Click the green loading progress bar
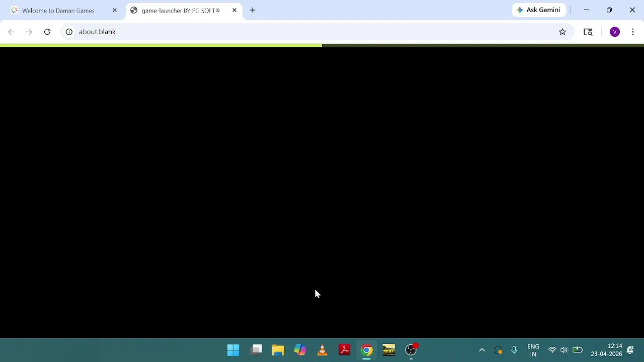 161,45
